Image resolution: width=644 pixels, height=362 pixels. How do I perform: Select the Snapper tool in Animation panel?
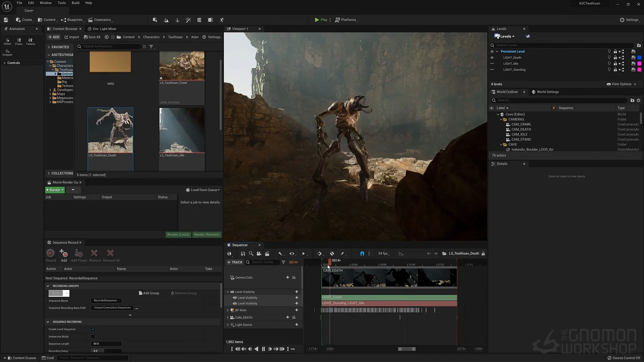tap(7, 53)
